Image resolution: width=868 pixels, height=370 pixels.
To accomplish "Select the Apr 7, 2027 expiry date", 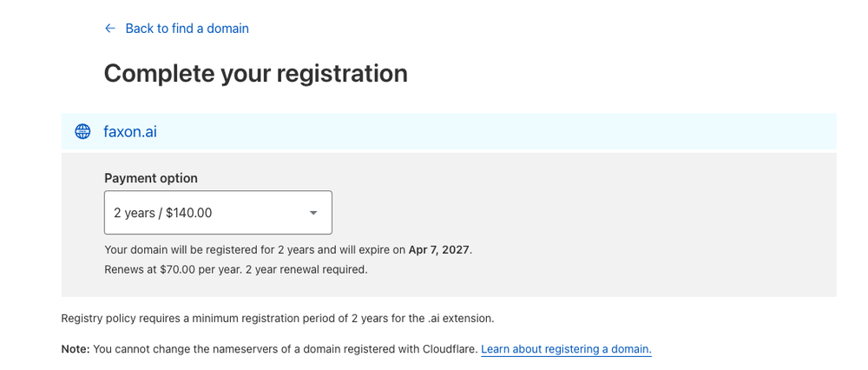I will coord(439,250).
